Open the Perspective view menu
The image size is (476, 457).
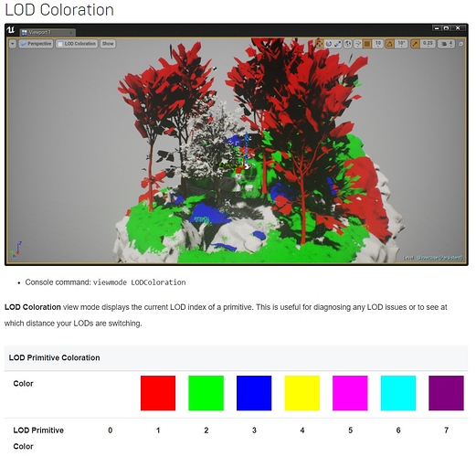tap(36, 44)
